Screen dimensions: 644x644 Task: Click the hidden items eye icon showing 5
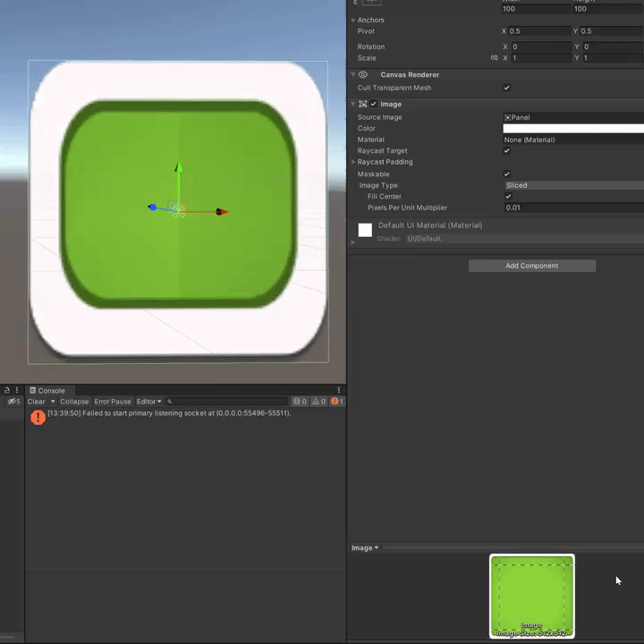[14, 402]
